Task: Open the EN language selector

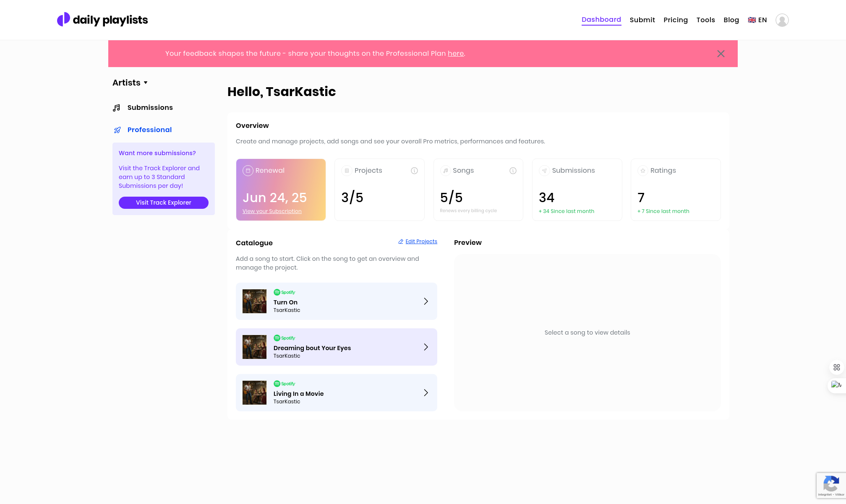Action: pos(757,20)
